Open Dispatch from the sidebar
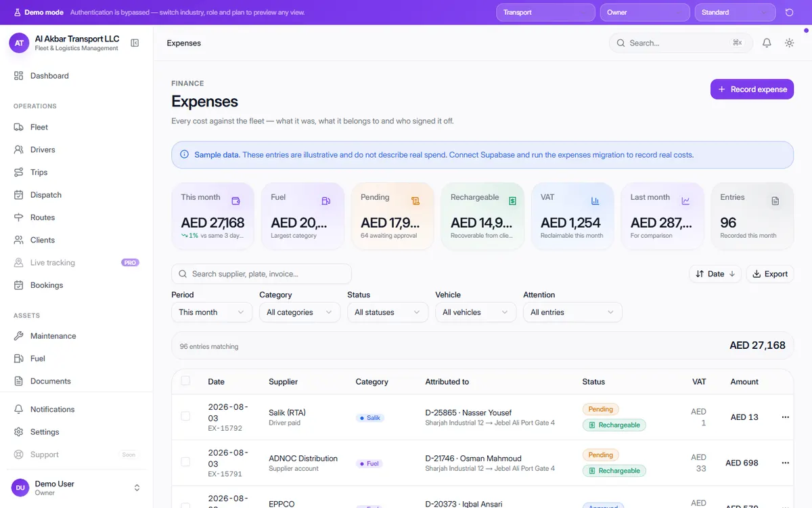Viewport: 812px width, 508px height. (45, 195)
